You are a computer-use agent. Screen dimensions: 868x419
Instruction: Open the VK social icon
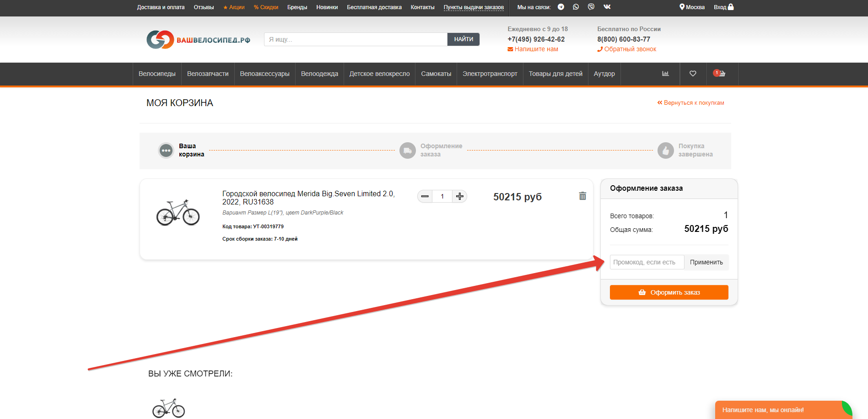point(607,7)
